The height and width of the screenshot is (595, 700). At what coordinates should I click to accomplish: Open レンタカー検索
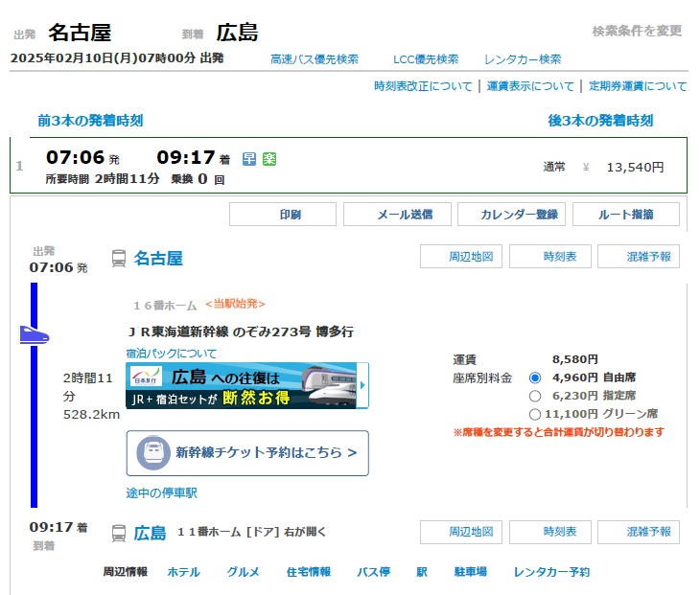point(523,59)
